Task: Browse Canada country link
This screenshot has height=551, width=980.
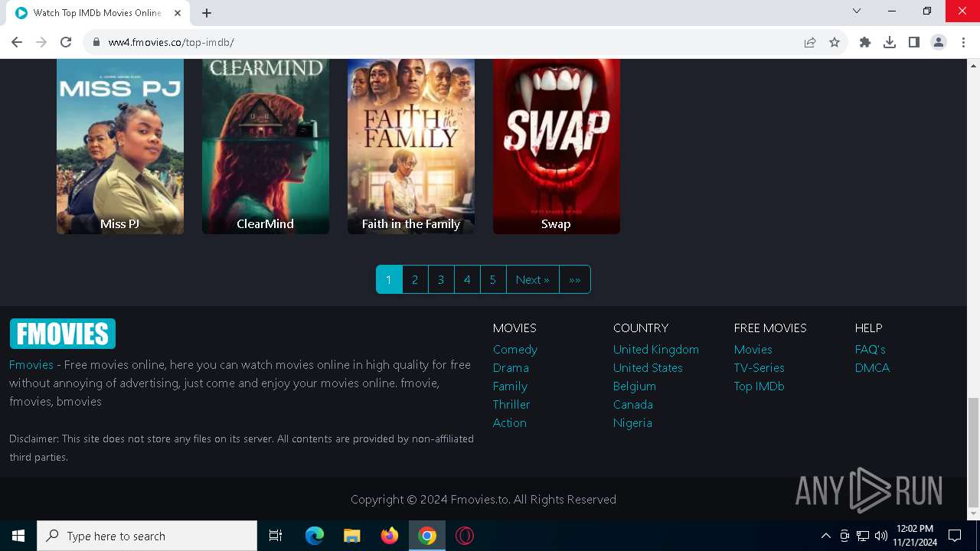Action: [633, 404]
